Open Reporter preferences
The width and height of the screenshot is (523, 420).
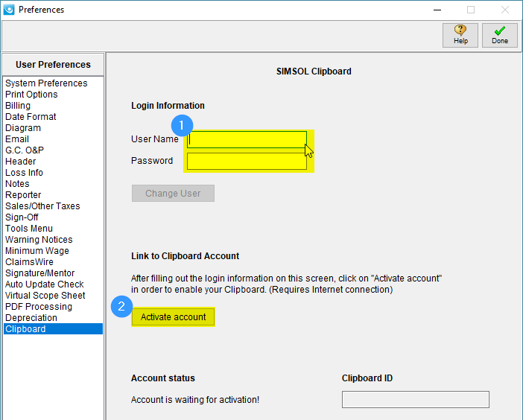click(53, 194)
